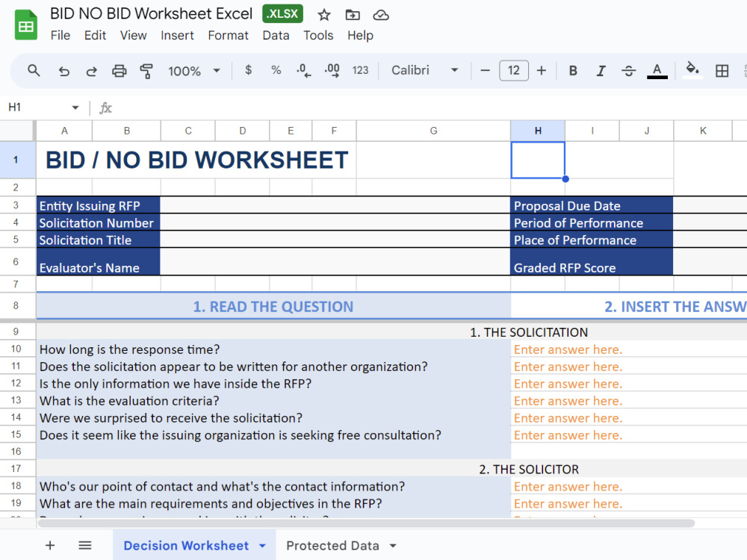Select column G header
Viewport: 747px width, 560px height.
click(433, 131)
